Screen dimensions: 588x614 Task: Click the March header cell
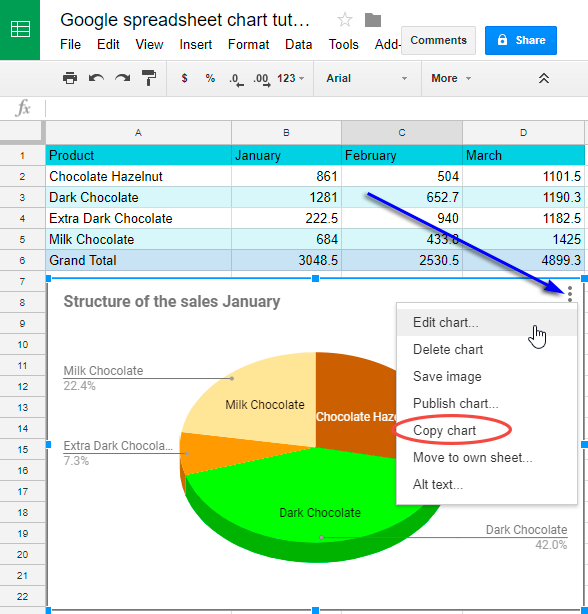523,155
